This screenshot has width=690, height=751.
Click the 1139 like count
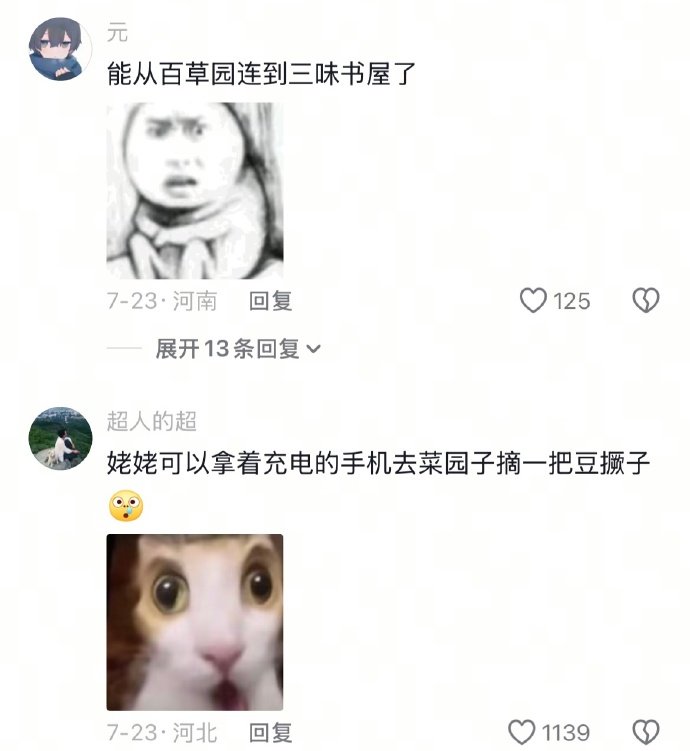(x=566, y=733)
